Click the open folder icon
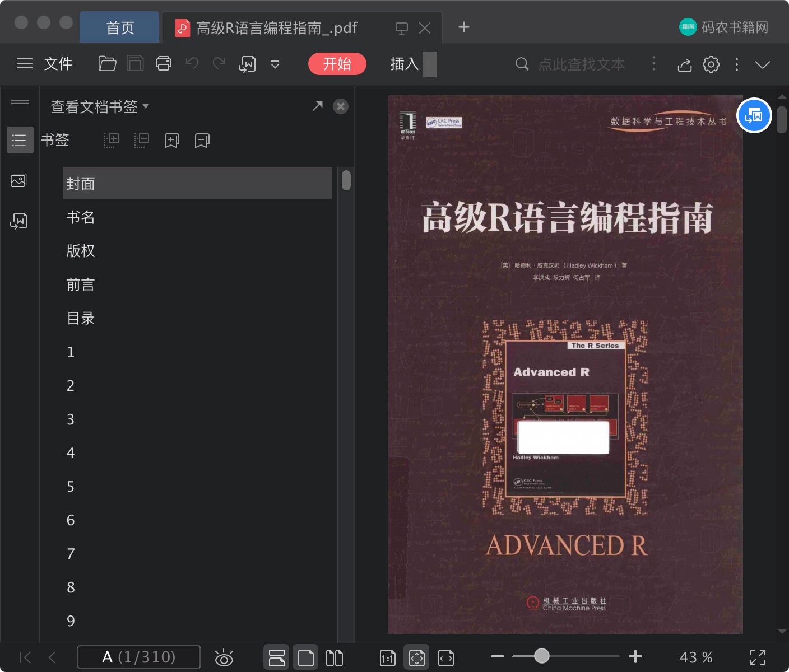 pos(107,64)
